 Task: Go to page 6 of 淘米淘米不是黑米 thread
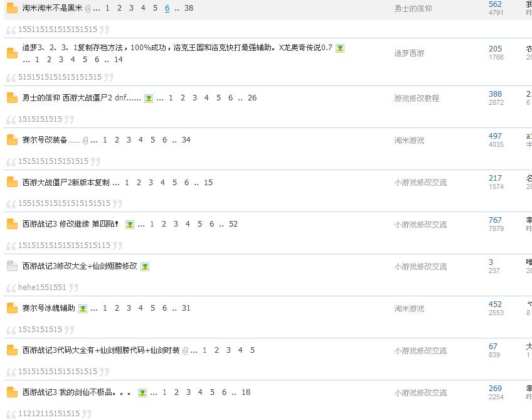167,8
